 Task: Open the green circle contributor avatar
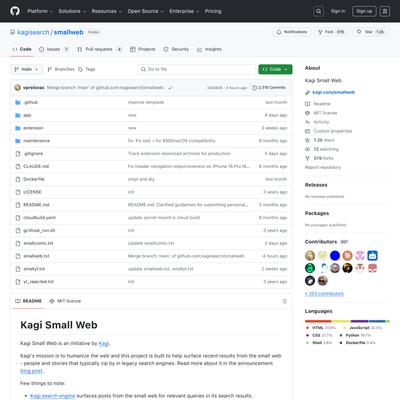(x=310, y=268)
